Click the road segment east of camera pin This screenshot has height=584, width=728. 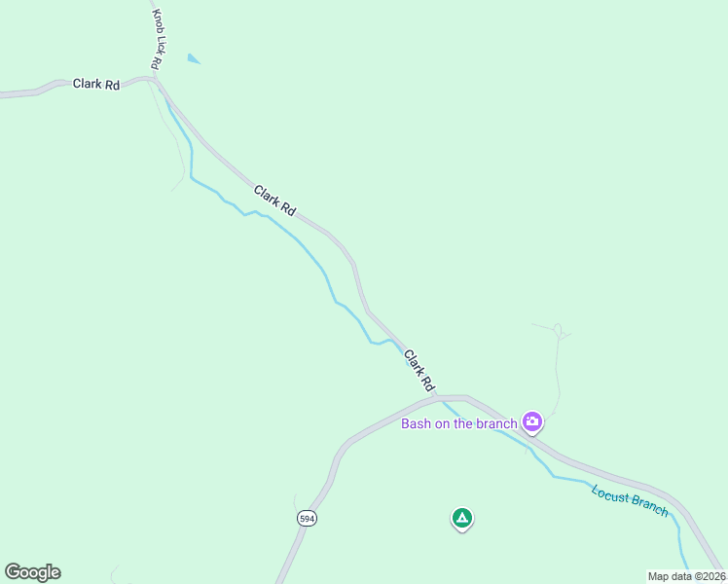click(x=599, y=470)
